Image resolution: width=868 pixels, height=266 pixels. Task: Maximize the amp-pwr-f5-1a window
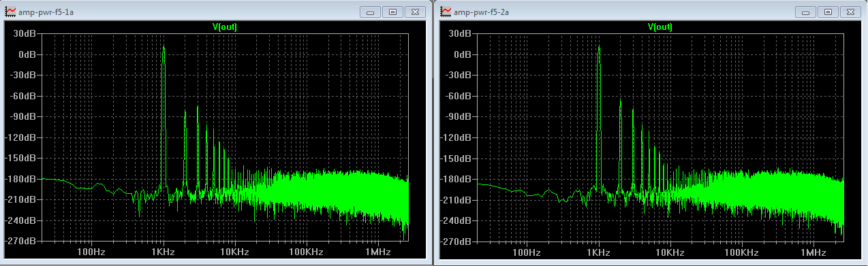click(x=392, y=12)
